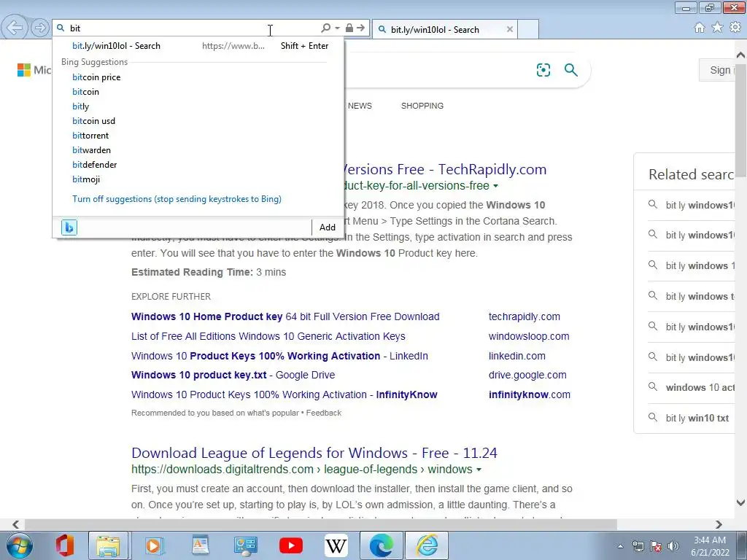Open Favorites star icon
The width and height of the screenshot is (747, 560).
click(x=717, y=28)
